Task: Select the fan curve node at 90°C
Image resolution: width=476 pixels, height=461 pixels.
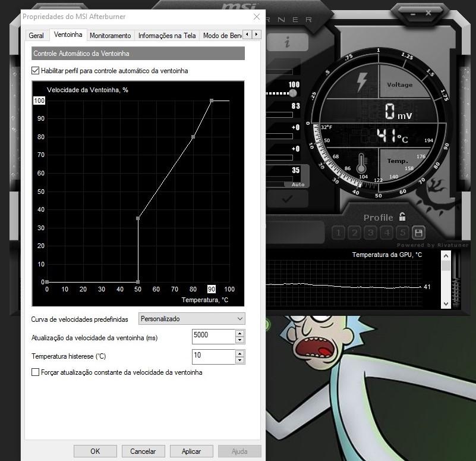Action: coord(212,101)
